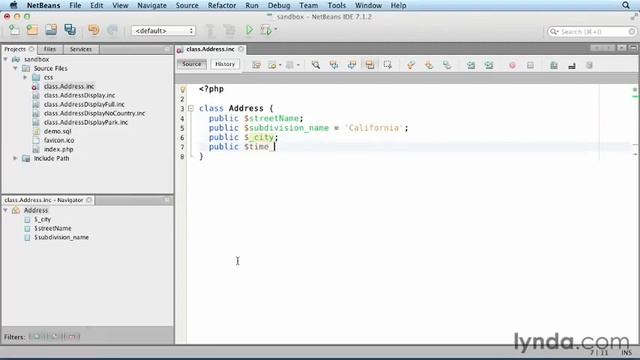Collapse the Source Files tree node

click(16, 69)
